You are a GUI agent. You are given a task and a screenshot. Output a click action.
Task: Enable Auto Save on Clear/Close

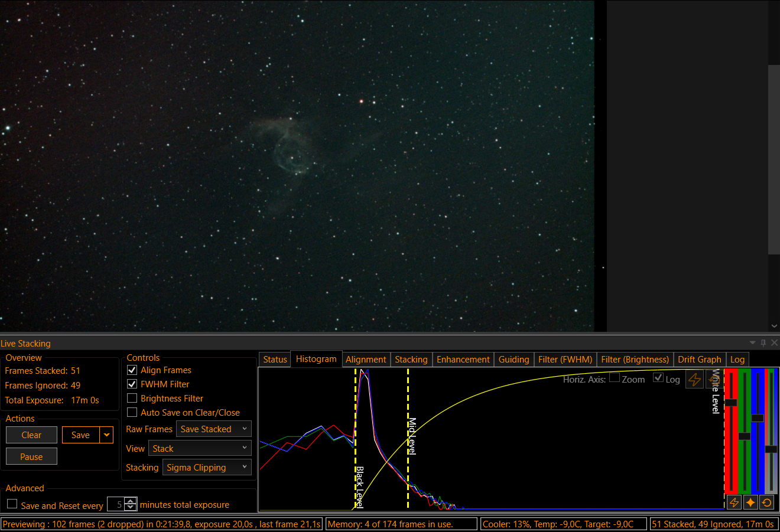[x=132, y=413]
